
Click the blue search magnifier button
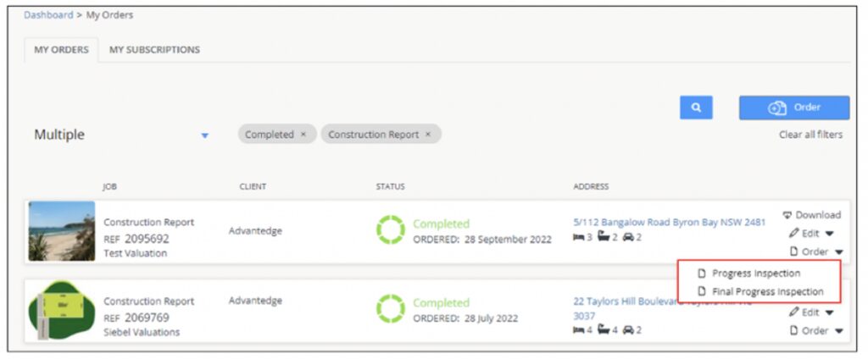(x=696, y=108)
